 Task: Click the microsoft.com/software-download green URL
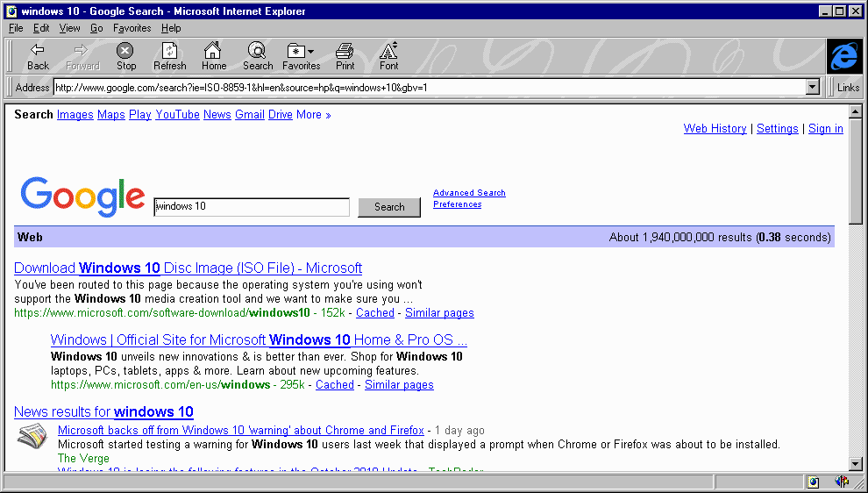162,313
